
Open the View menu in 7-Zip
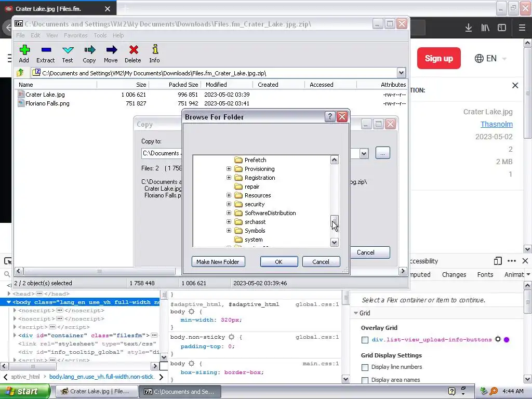tap(52, 35)
